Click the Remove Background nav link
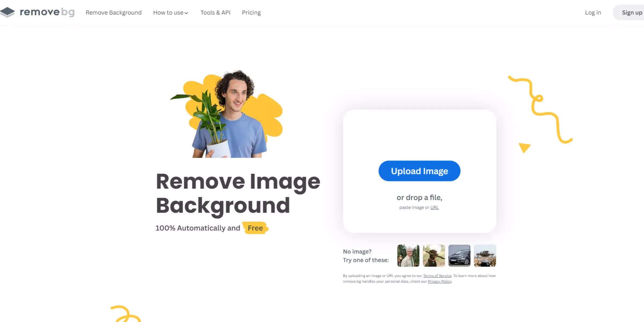This screenshot has width=644, height=322. [x=113, y=12]
